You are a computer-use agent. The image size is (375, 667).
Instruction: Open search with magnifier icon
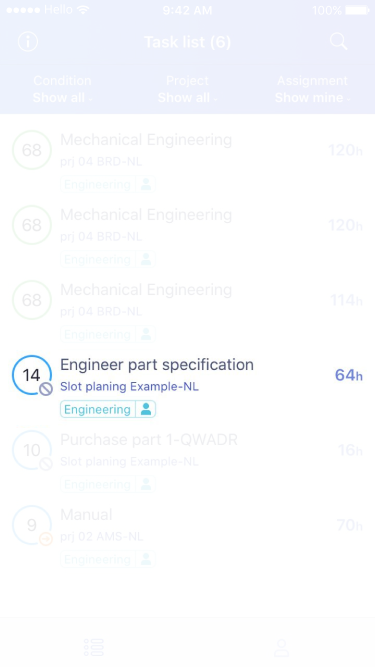[x=338, y=42]
